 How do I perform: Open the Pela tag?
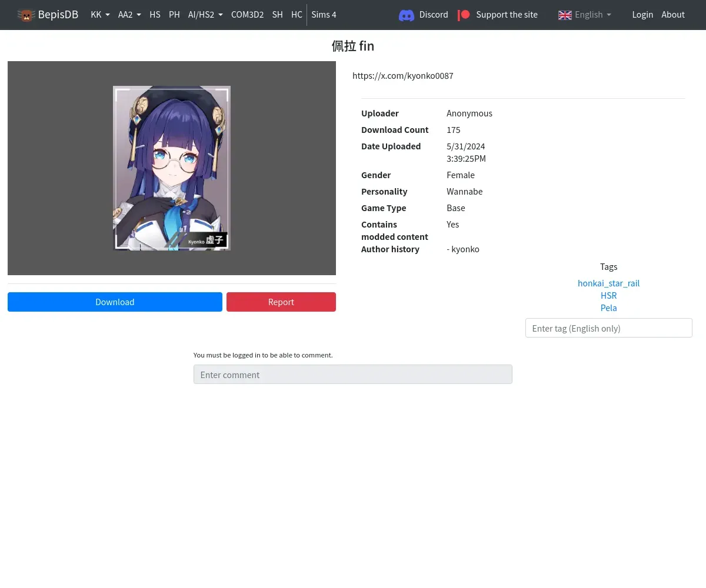pos(608,308)
